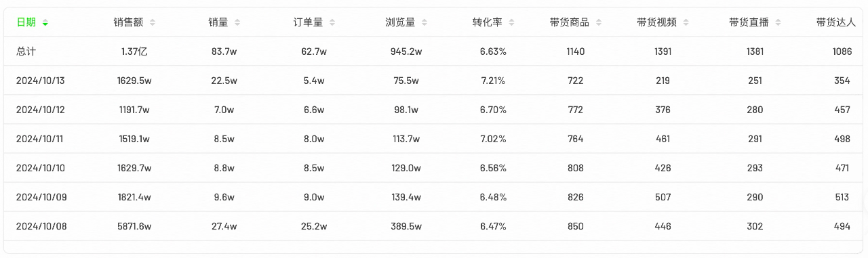Image resolution: width=868 pixels, height=258 pixels.
Task: Click the 2024/10/08 date cell
Action: (41, 226)
